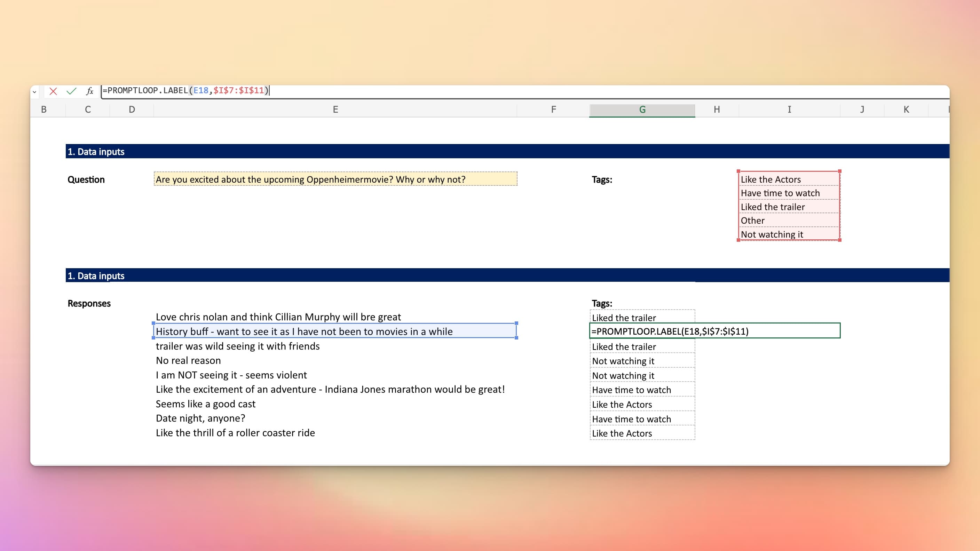The image size is (980, 551).
Task: Click the green checkmark enter icon
Action: 71,91
